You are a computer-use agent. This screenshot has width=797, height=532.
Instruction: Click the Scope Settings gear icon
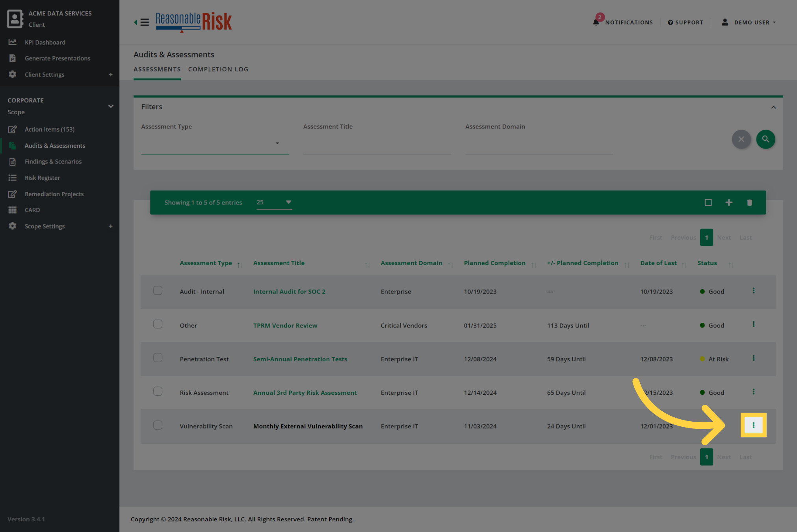(x=13, y=226)
